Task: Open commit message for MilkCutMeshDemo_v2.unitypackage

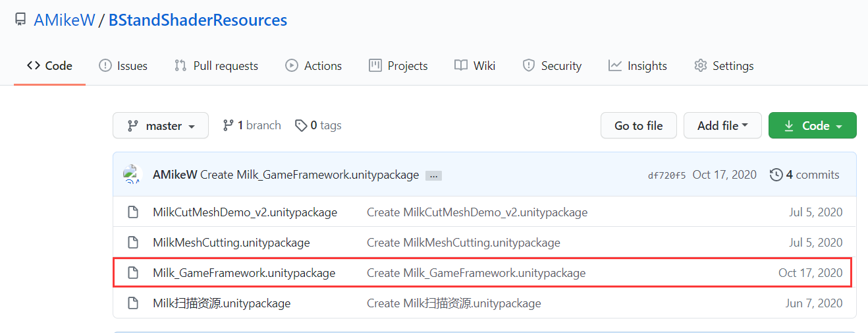Action: click(x=477, y=212)
